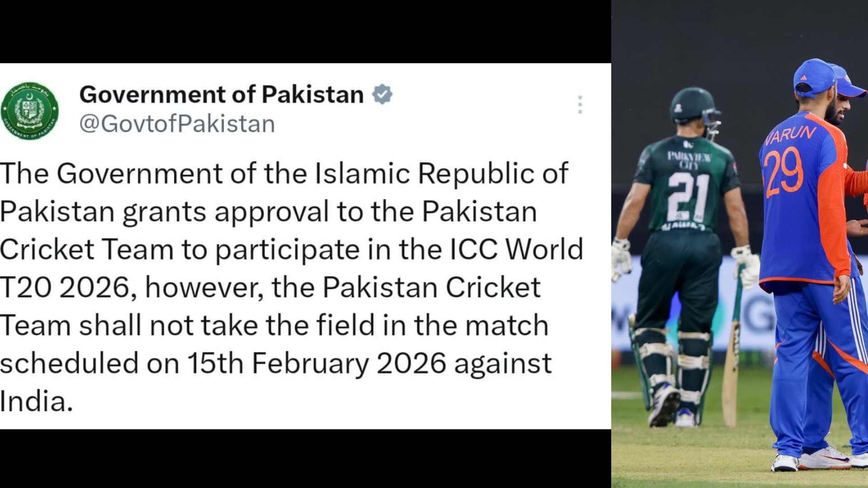Click the date 15th February 2026

316,363
